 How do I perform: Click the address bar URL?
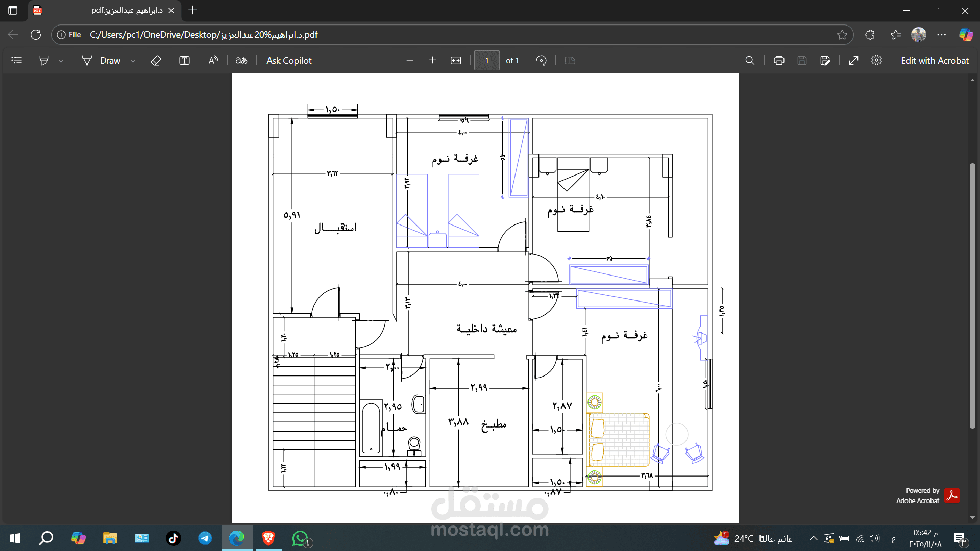[x=204, y=35]
